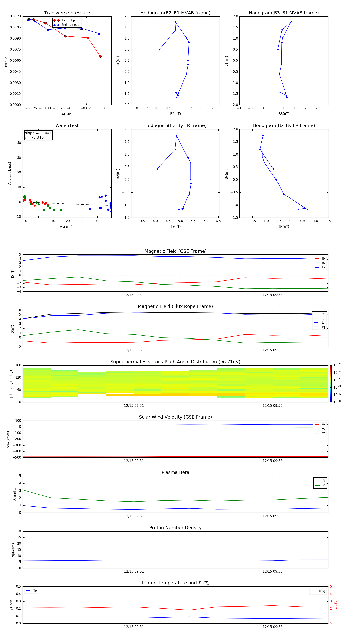
Task: Click the 12/15 09:51 tick under GSE magnetic field
Action: click(x=134, y=295)
